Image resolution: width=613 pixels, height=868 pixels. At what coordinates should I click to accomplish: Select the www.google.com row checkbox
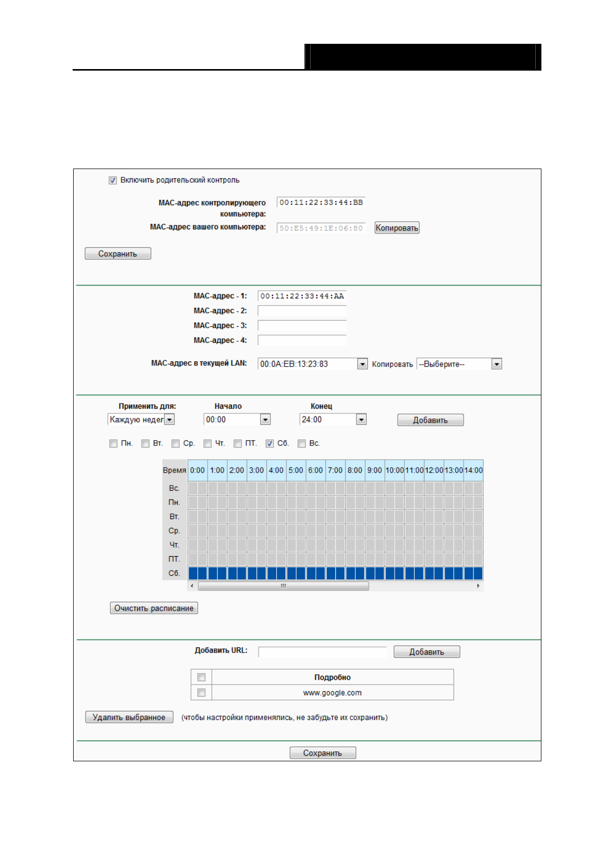point(201,693)
